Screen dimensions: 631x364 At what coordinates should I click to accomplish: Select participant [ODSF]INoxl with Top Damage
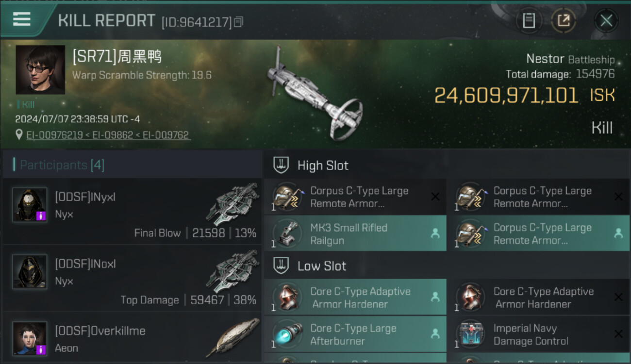[x=132, y=278]
